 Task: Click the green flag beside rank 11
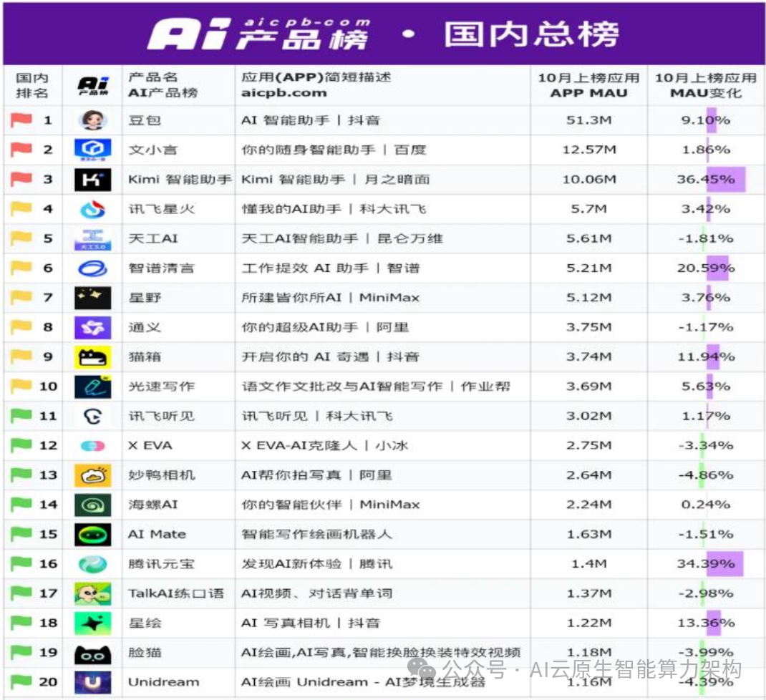pos(21,416)
